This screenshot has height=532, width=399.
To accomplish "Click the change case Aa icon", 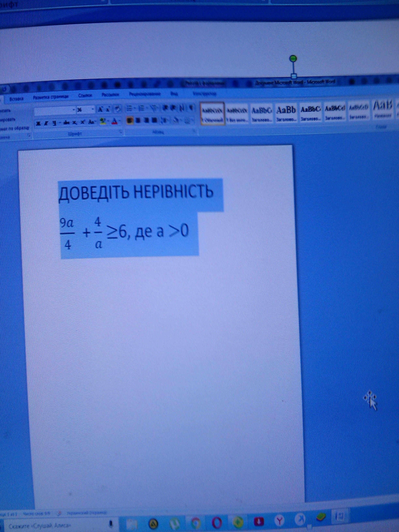I will [x=91, y=122].
